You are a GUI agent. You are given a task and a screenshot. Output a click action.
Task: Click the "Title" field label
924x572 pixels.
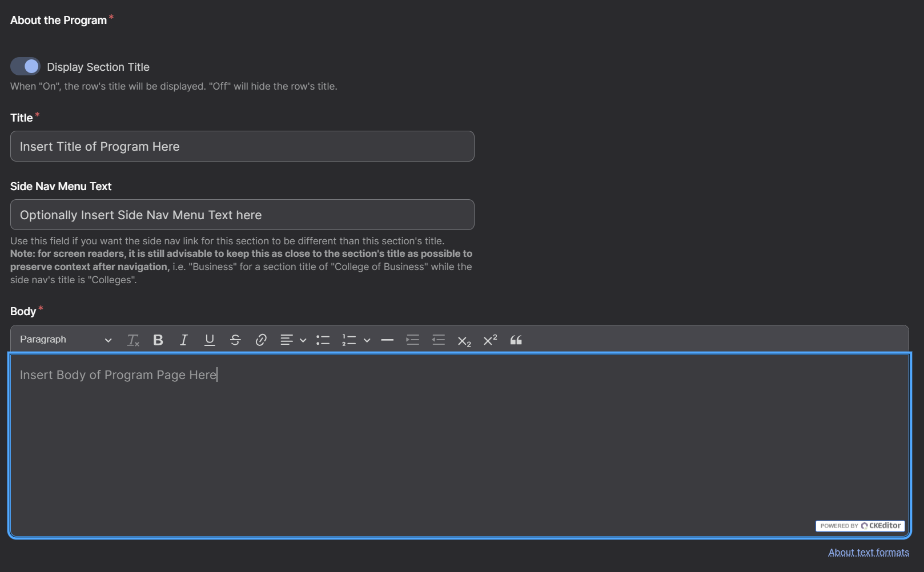(x=21, y=118)
